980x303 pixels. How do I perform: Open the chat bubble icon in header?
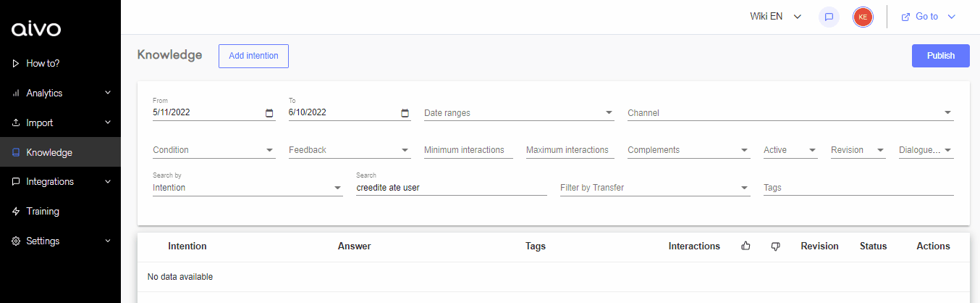829,17
